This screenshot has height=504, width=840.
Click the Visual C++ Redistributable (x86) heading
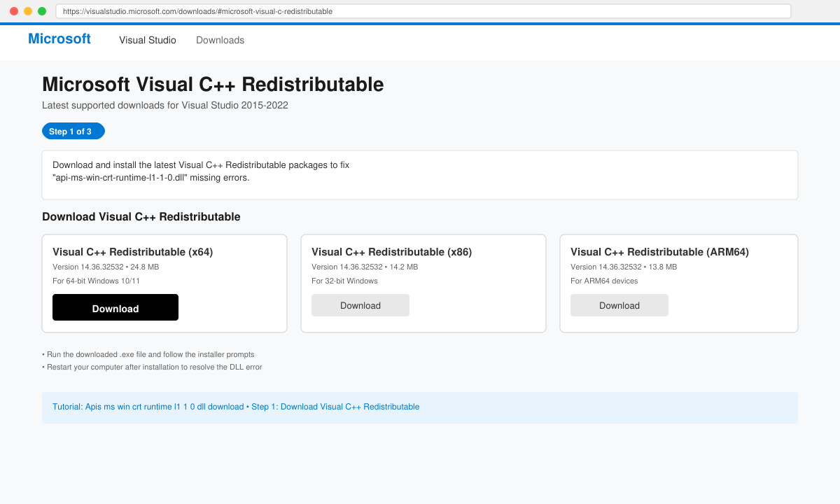[x=392, y=252]
